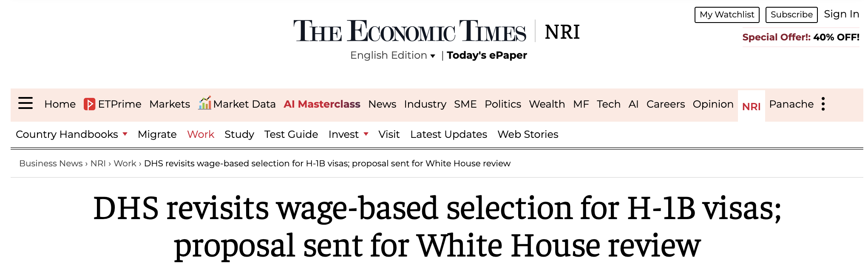Select the Panache navigation tab

(x=791, y=104)
